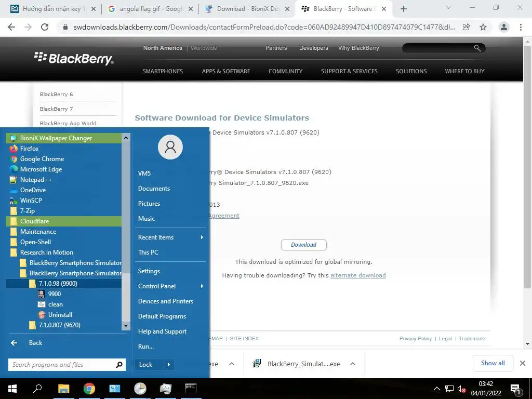Viewport: 532px width, 399px height.
Task: Collapse the Research In Motion folder
Action: coord(64,252)
